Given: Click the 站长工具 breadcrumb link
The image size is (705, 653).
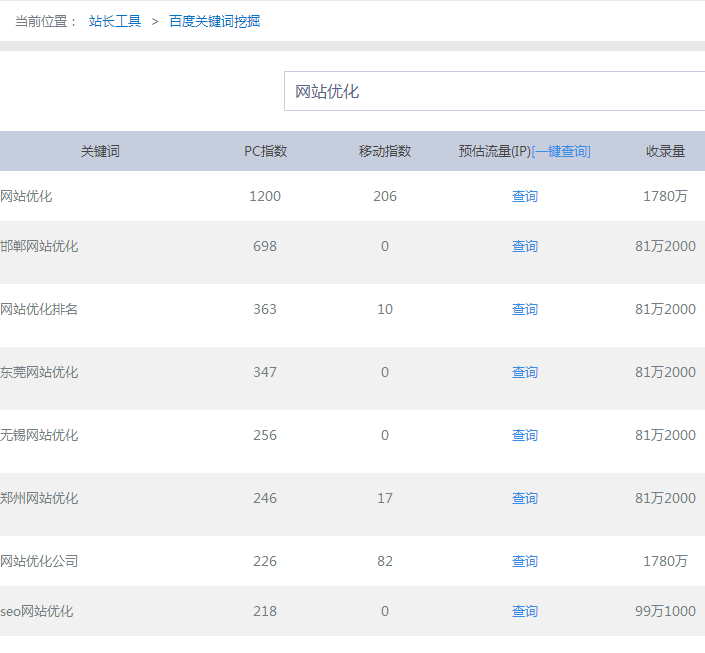Looking at the screenshot, I should (x=115, y=21).
